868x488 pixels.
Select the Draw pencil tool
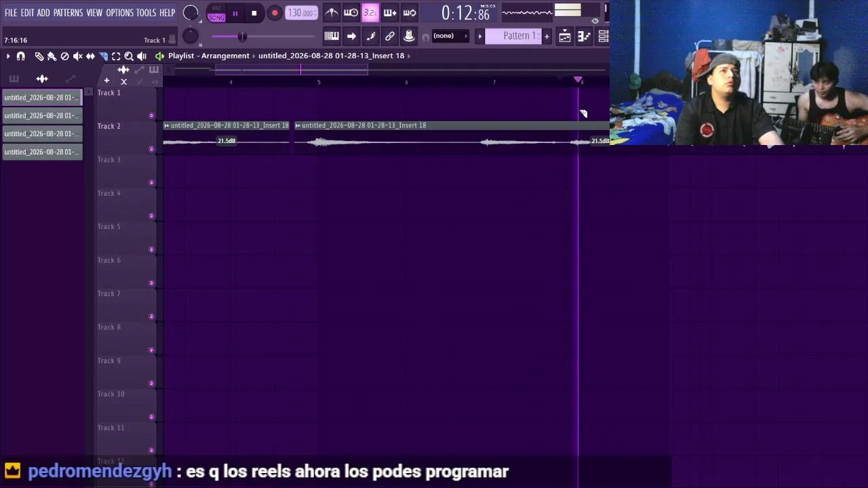coord(39,56)
